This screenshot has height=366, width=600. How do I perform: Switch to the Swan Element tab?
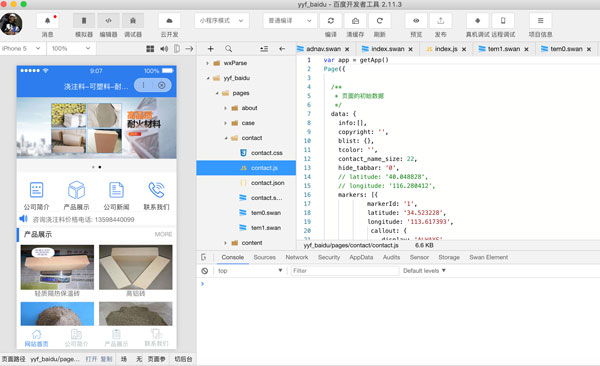click(x=489, y=257)
